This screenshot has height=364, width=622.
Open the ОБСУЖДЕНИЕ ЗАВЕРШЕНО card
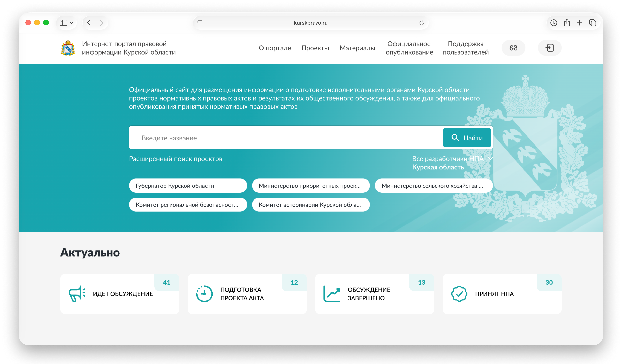pos(375,294)
